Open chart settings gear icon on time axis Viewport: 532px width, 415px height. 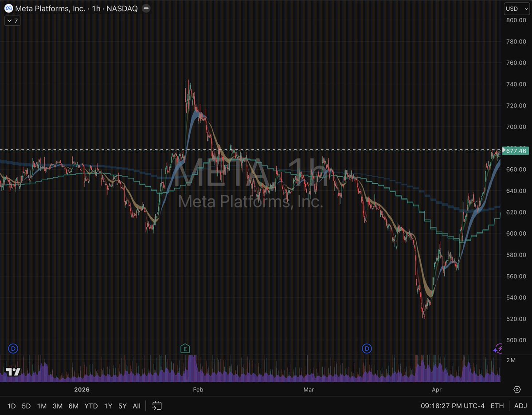[x=517, y=390]
